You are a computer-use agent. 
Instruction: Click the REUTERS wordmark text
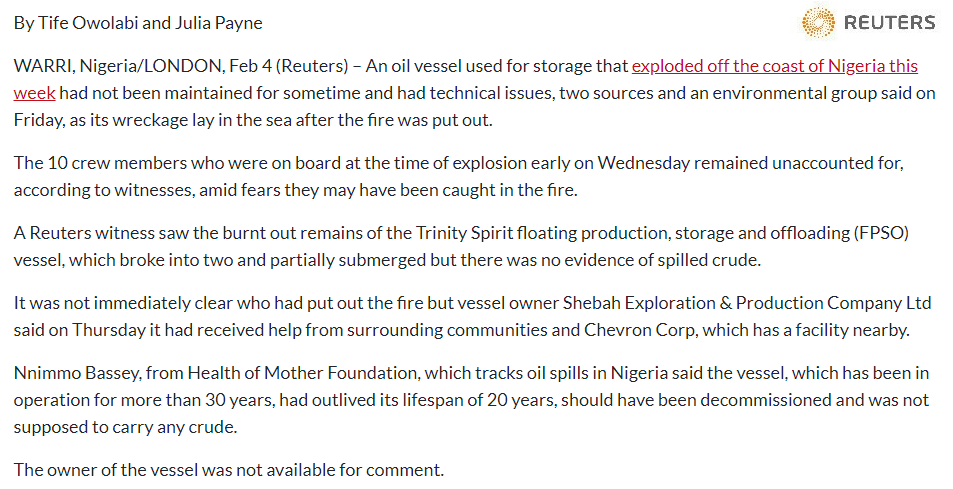pyautogui.click(x=890, y=22)
